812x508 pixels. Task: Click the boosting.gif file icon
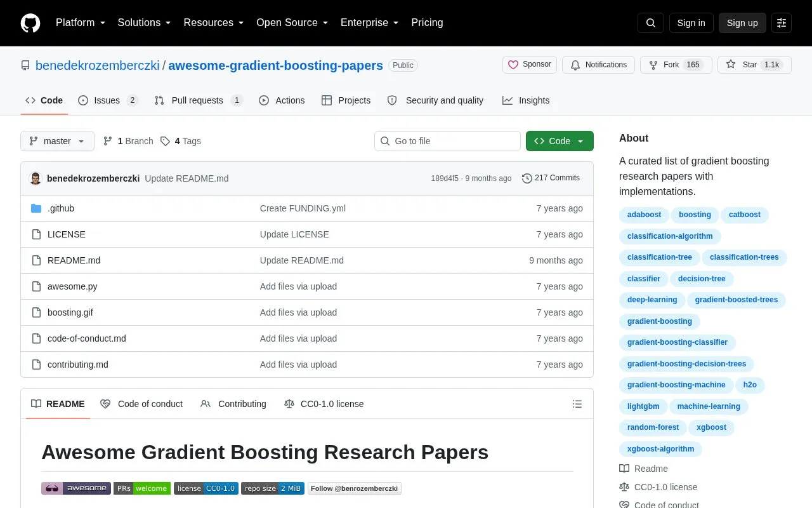36,312
